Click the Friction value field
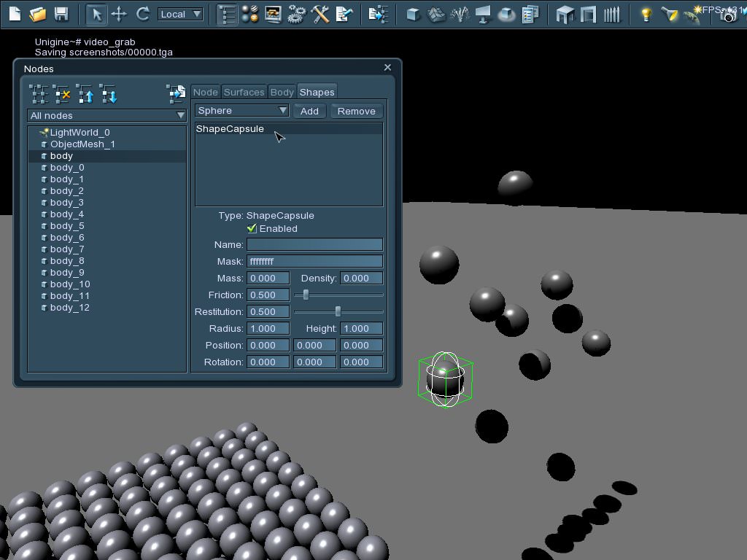This screenshot has height=560, width=747. (x=268, y=295)
